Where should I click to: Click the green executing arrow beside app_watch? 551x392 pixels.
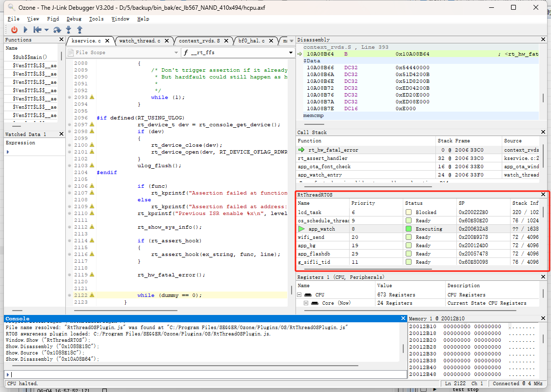(301, 229)
